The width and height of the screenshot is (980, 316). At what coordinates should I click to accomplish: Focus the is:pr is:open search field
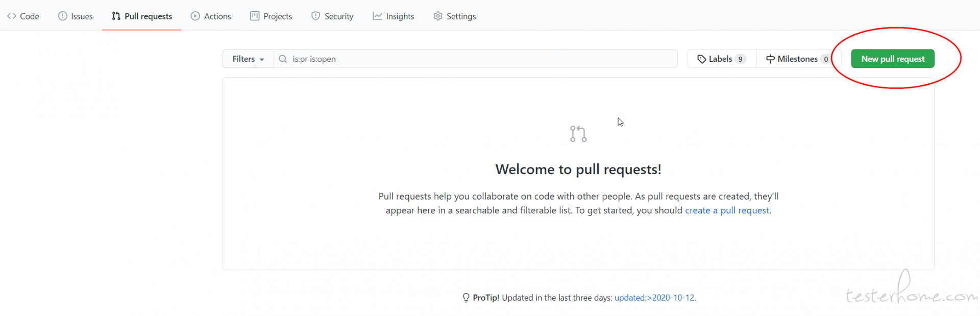click(476, 59)
